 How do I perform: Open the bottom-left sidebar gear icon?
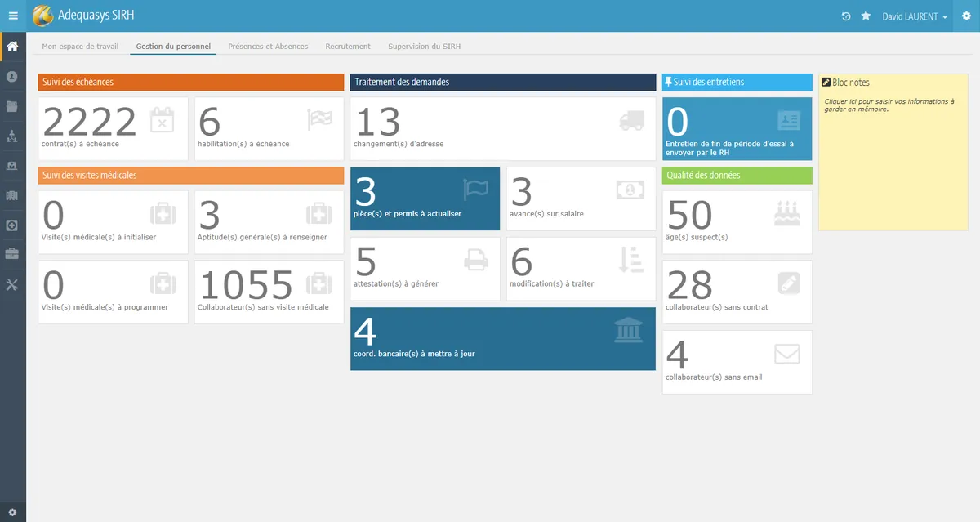coord(12,512)
